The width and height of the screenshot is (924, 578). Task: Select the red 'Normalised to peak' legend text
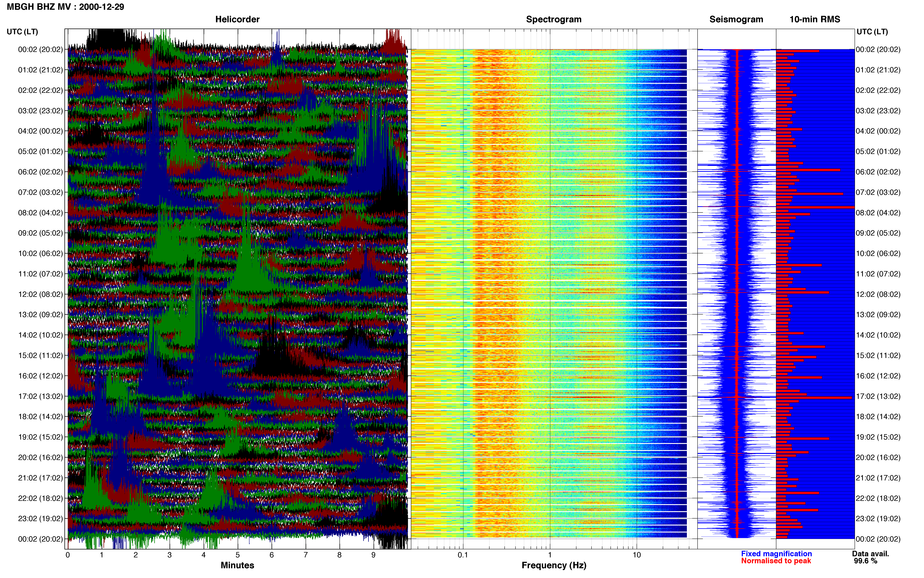coord(776,561)
